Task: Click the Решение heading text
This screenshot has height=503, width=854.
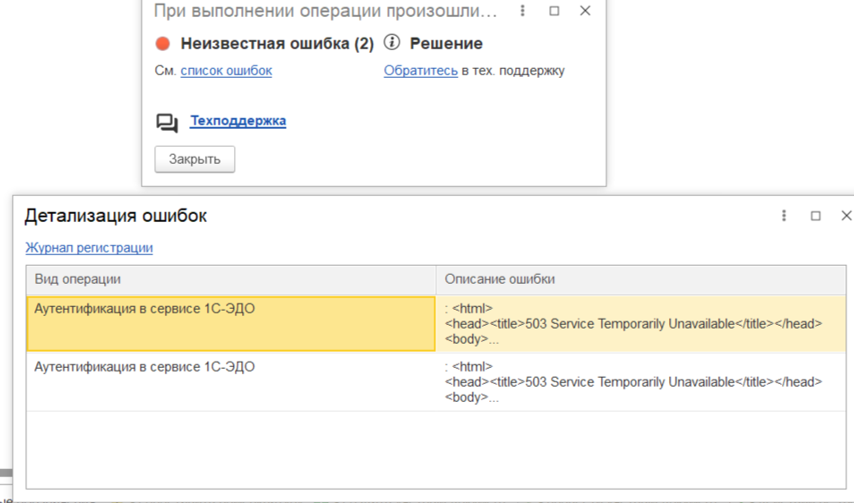Action: [x=446, y=44]
